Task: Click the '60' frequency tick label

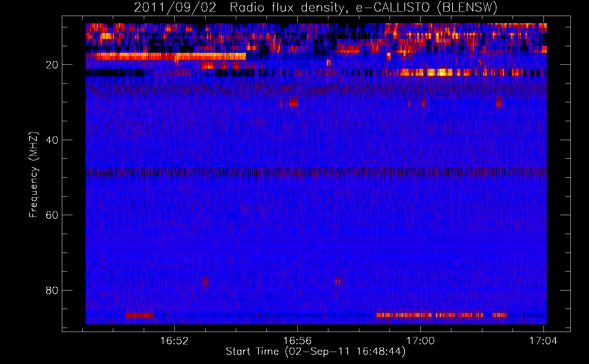Action: click(52, 215)
